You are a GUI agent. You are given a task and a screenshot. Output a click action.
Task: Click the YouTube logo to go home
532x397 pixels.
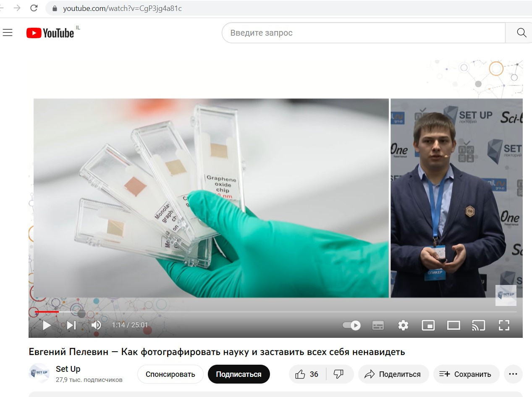tap(50, 33)
